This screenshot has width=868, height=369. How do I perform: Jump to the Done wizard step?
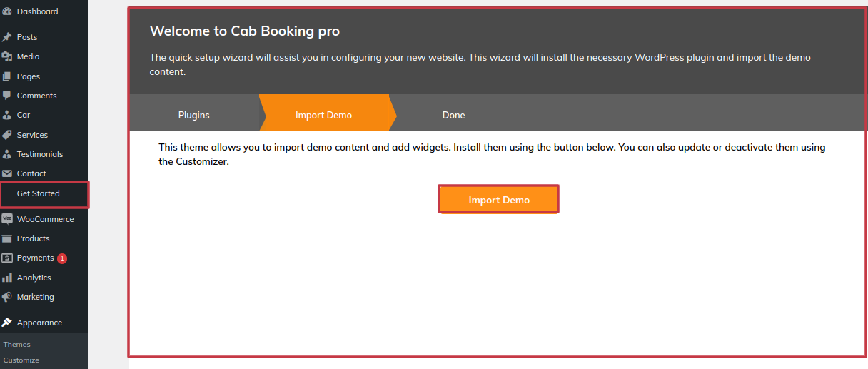point(453,115)
